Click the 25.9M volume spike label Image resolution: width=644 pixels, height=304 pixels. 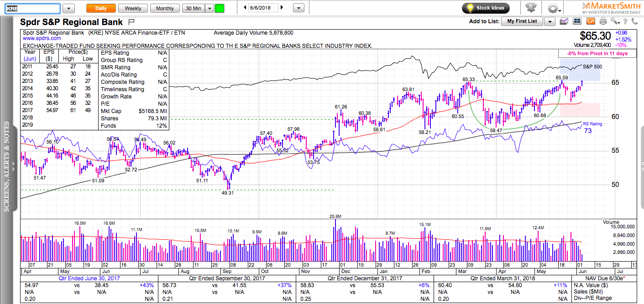[x=335, y=216]
